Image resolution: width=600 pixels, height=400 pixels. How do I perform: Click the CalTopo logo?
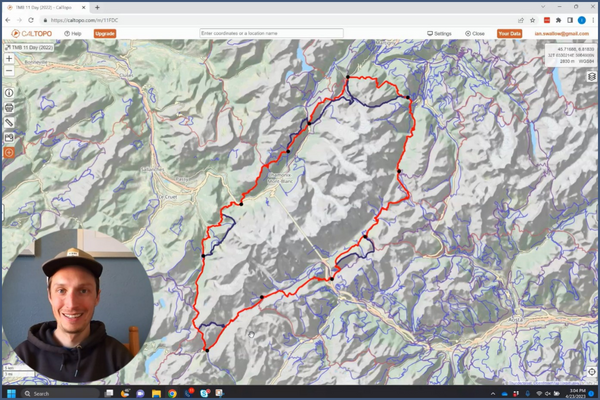(x=32, y=33)
